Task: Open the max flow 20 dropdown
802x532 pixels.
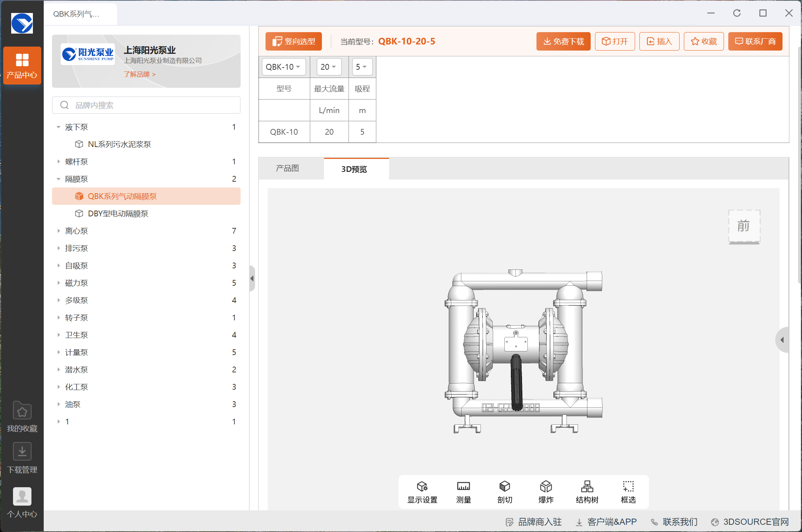Action: tap(329, 67)
